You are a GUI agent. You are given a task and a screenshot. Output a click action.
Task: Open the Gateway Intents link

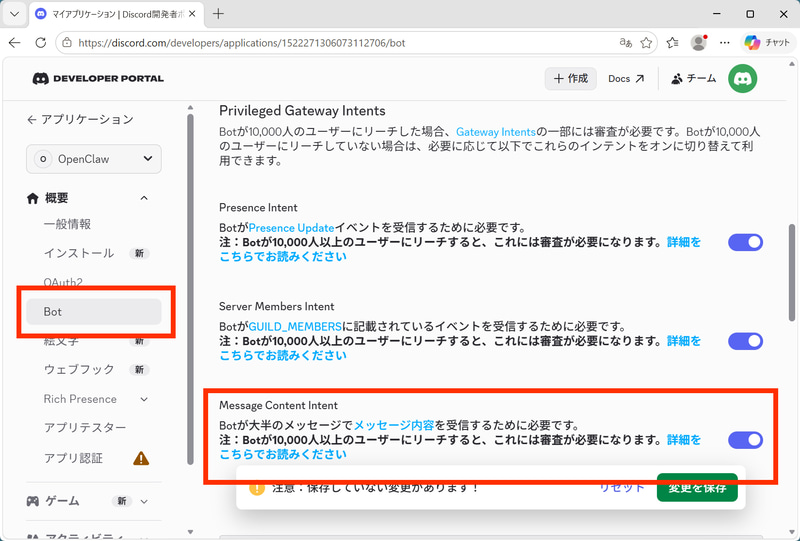[x=495, y=132]
